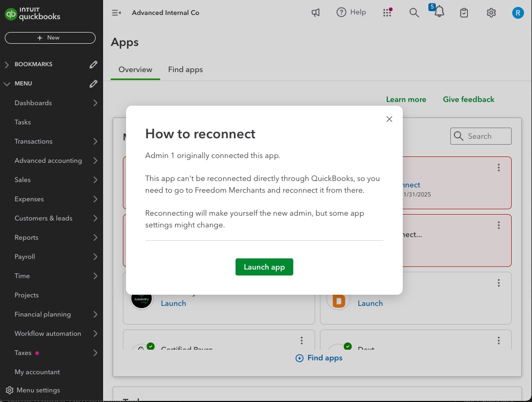Open notifications bell icon

[439, 12]
